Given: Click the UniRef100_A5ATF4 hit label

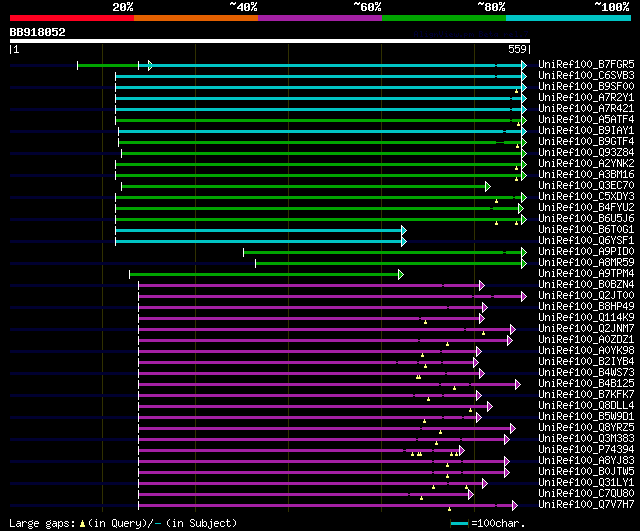Looking at the screenshot, I should click(586, 120).
